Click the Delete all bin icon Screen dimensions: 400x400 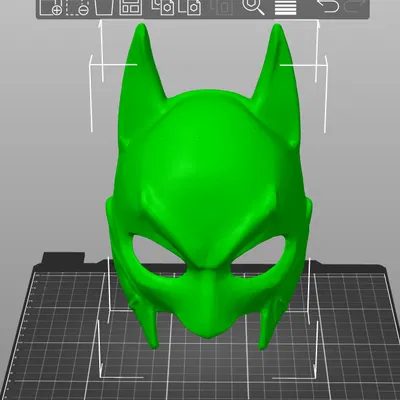click(104, 7)
